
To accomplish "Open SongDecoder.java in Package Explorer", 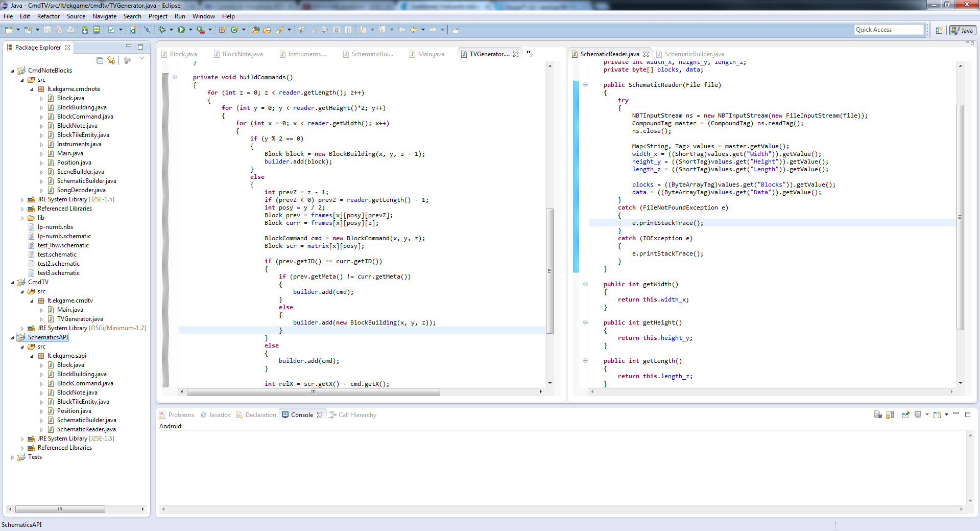I will click(81, 190).
